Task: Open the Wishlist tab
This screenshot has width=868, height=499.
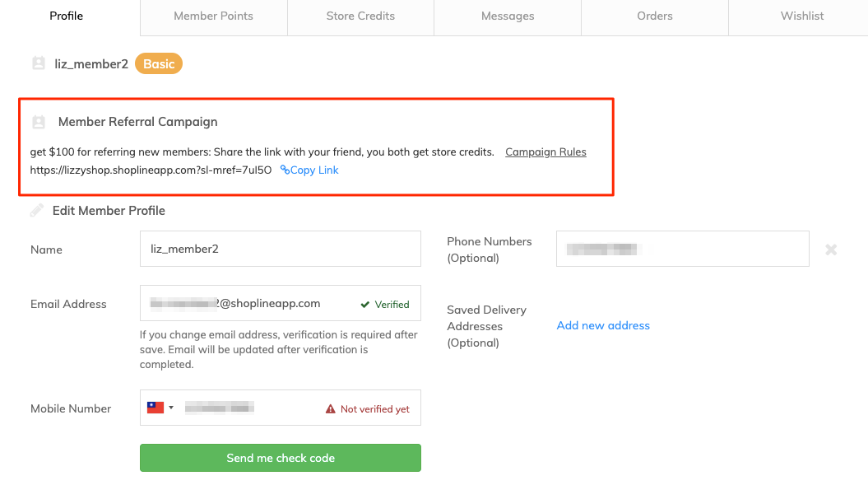Action: click(801, 16)
